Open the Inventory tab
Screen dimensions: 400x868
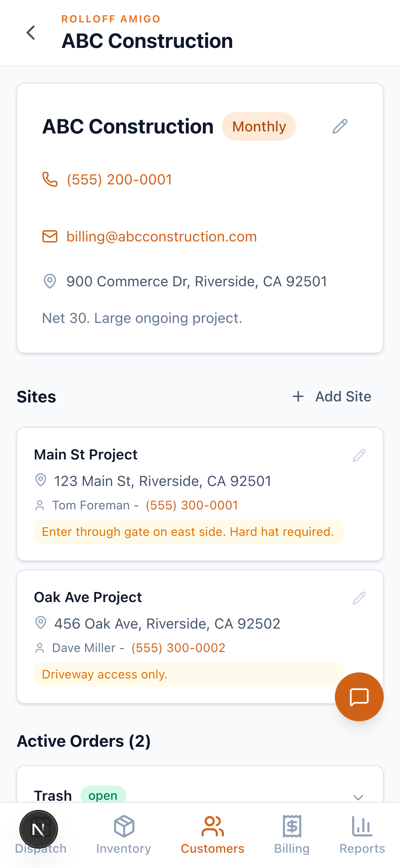(123, 835)
